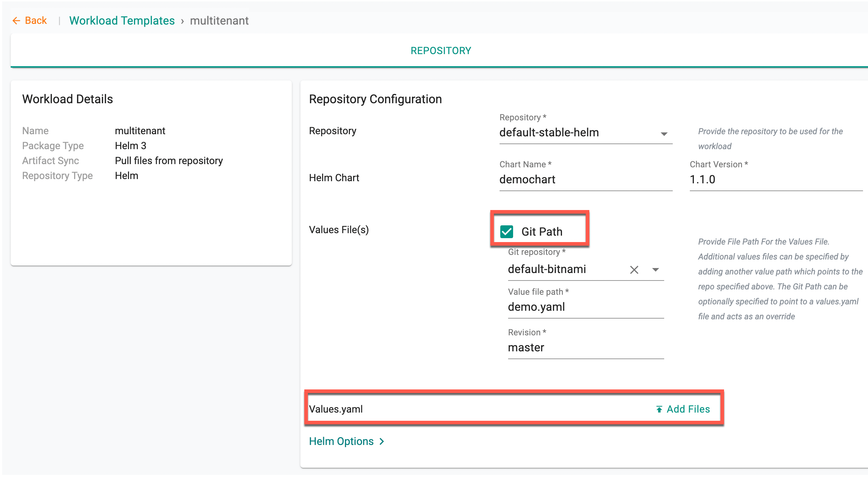Click the Back arrow icon
Screen dimensions: 868x477
click(16, 21)
